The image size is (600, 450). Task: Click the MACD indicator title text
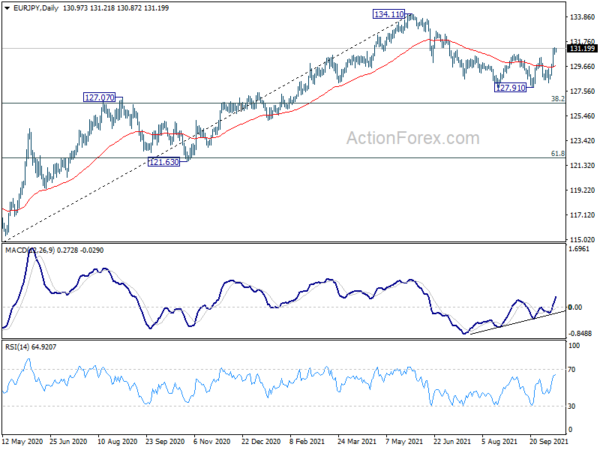click(54, 250)
